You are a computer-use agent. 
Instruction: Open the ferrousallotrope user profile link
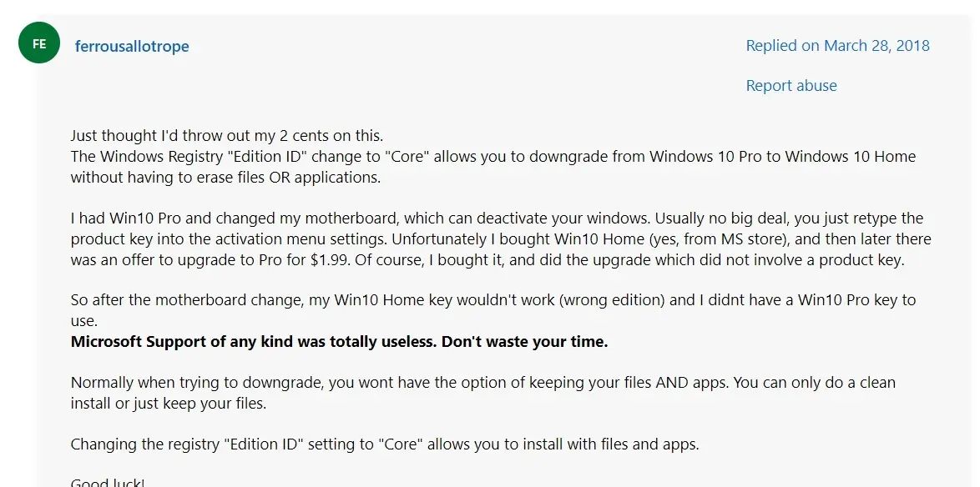(x=132, y=47)
